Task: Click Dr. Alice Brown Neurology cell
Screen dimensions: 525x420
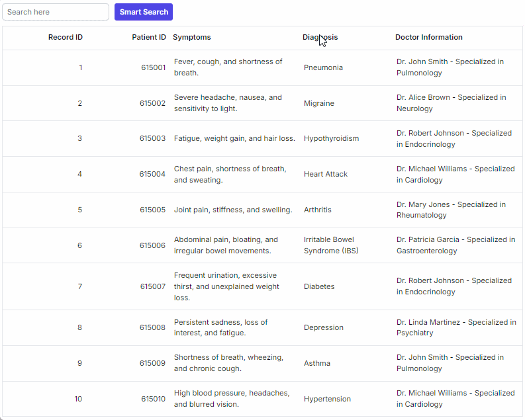Action: point(452,103)
